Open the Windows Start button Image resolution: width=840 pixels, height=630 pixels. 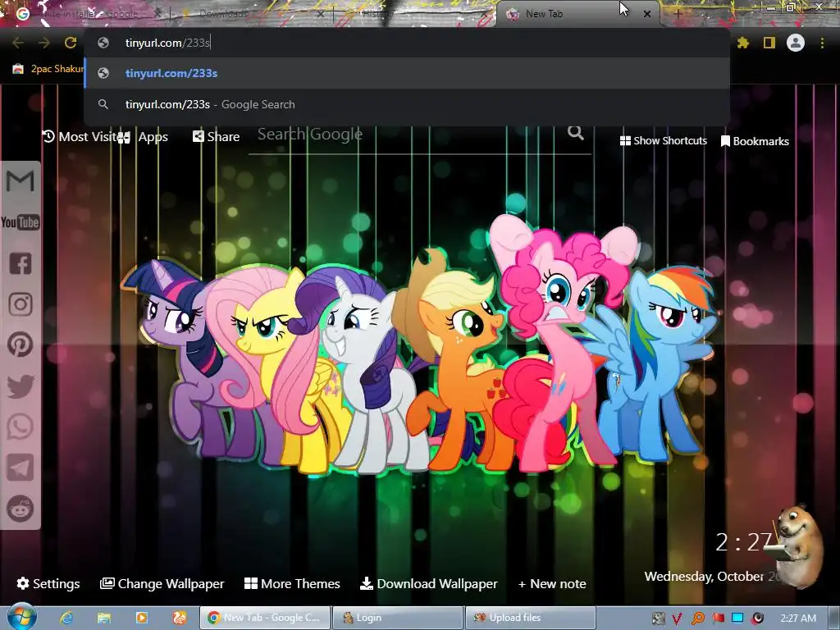[21, 617]
